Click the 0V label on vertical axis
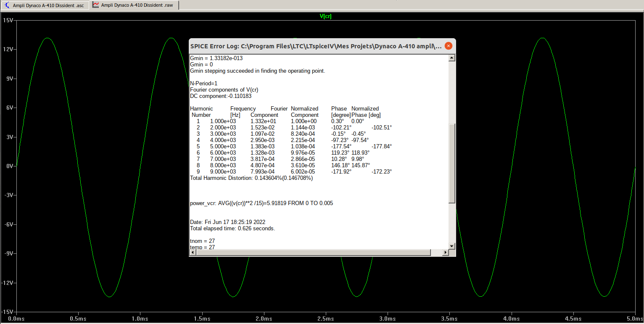Viewport: 644px width, 324px height. coord(9,166)
